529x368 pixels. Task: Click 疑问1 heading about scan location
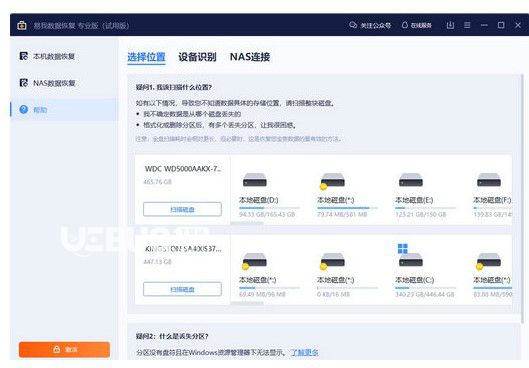174,87
